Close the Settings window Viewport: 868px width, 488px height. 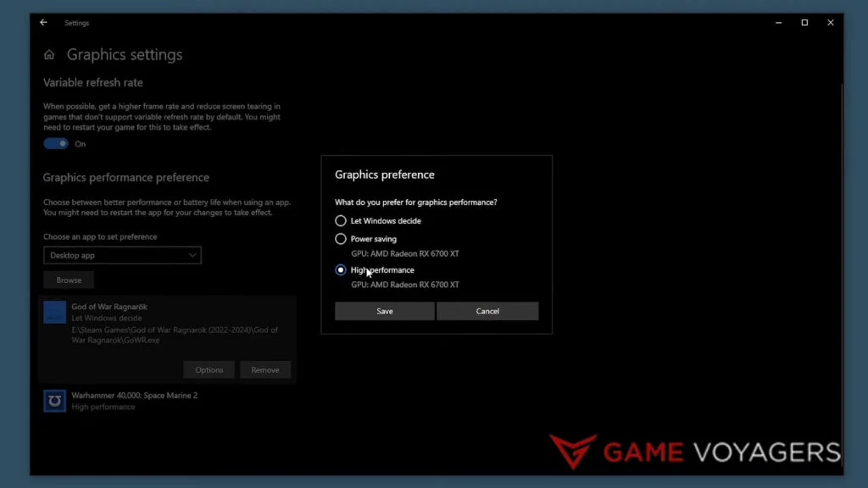pos(831,23)
